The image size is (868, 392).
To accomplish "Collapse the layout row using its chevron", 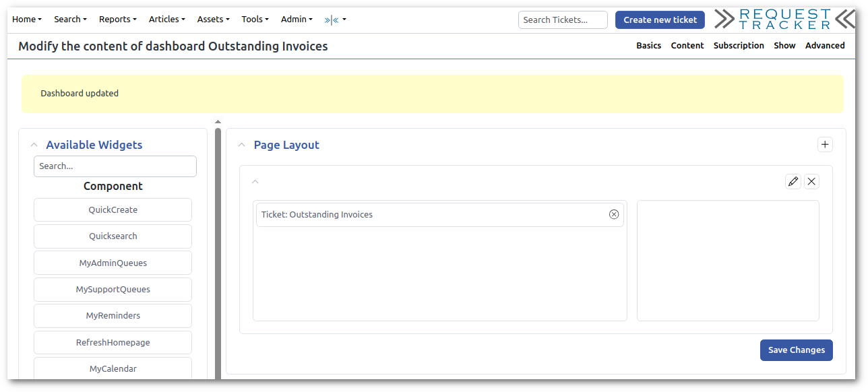I will [255, 181].
